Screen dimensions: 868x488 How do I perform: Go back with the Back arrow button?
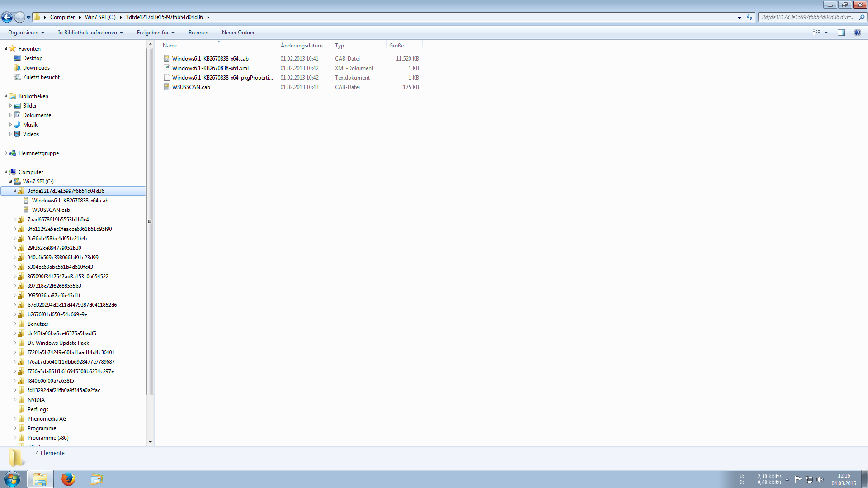point(7,17)
